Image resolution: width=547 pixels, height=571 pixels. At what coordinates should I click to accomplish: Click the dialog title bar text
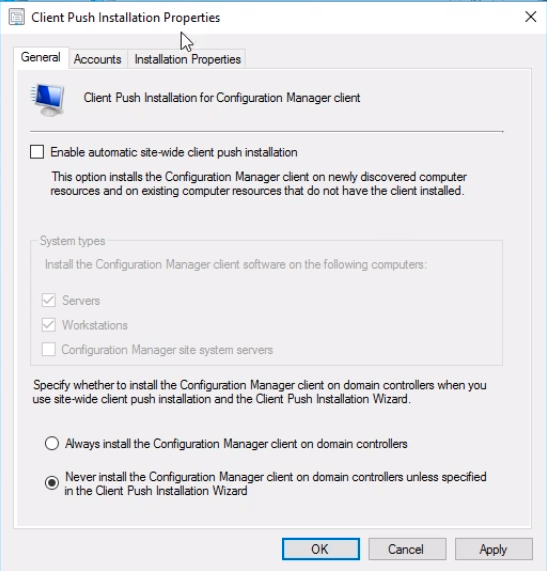pyautogui.click(x=126, y=17)
